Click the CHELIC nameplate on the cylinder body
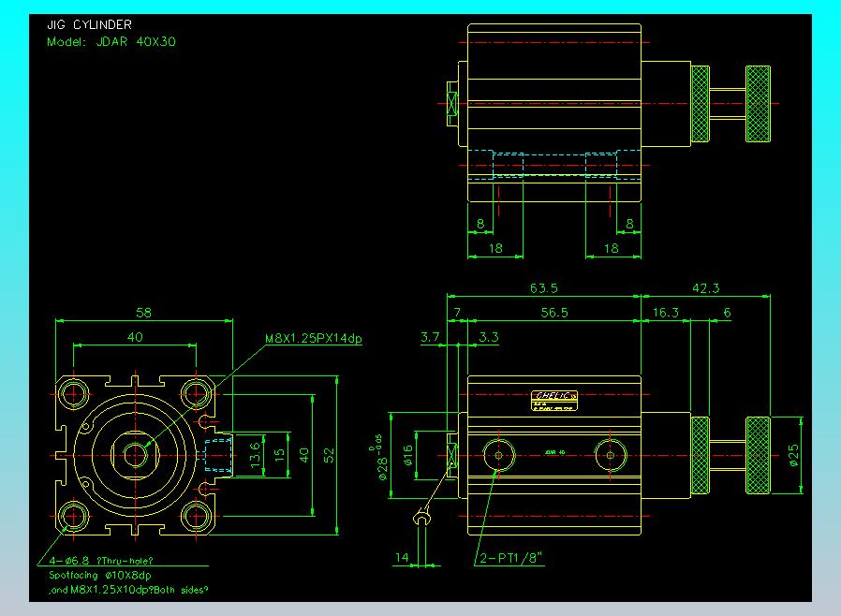The image size is (841, 616). coord(554,401)
